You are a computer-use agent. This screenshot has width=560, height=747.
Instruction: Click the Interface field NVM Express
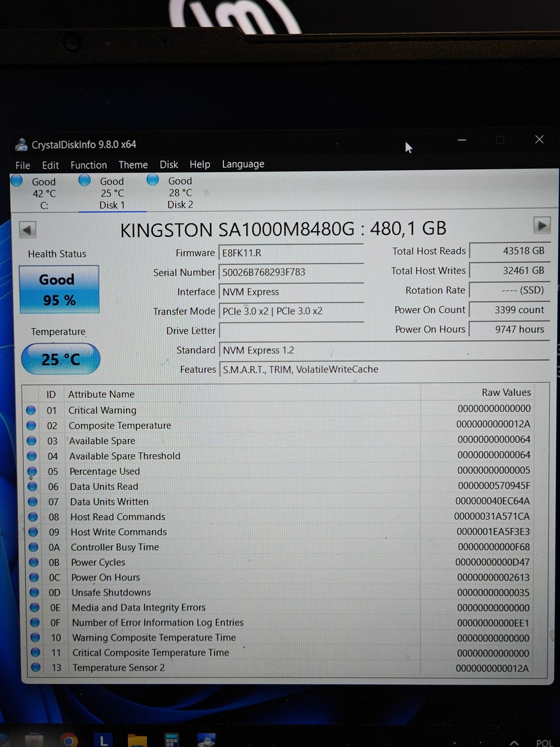click(x=291, y=292)
